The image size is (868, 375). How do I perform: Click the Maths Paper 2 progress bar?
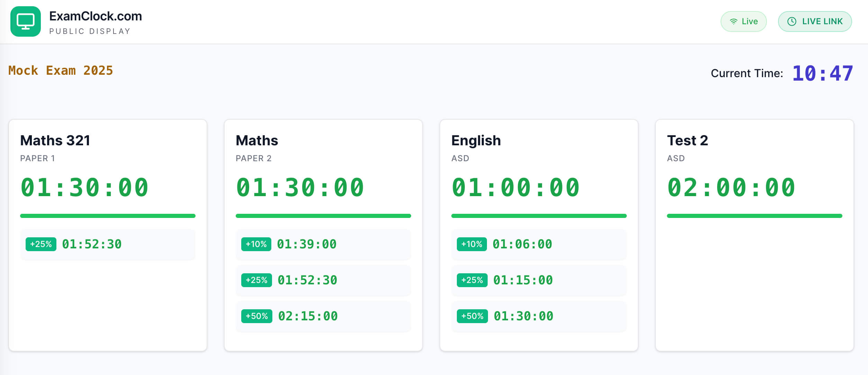pyautogui.click(x=323, y=216)
